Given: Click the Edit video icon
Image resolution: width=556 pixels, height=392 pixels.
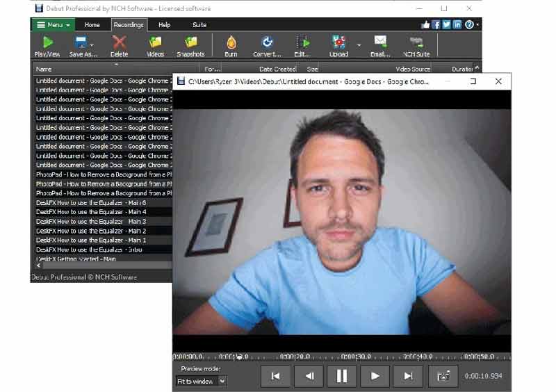Looking at the screenshot, I should (x=302, y=46).
